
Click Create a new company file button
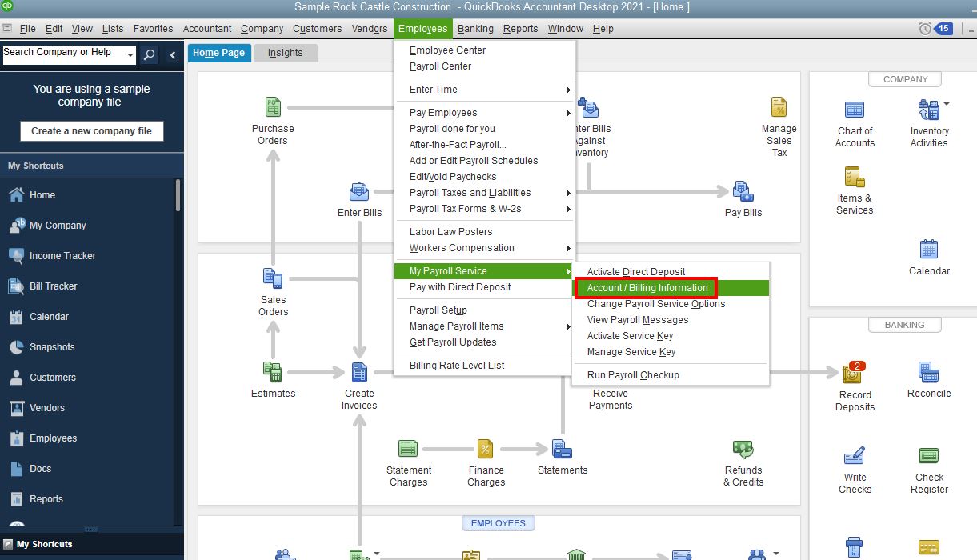(x=92, y=131)
